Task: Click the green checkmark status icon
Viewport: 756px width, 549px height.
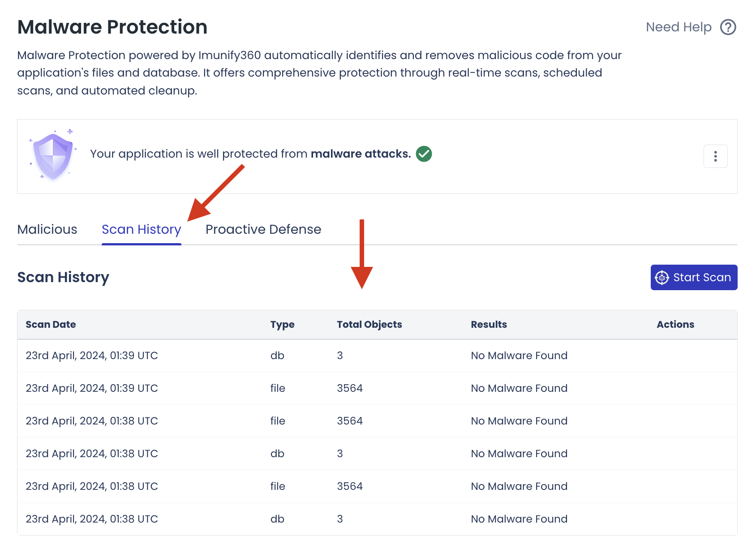Action: (424, 154)
